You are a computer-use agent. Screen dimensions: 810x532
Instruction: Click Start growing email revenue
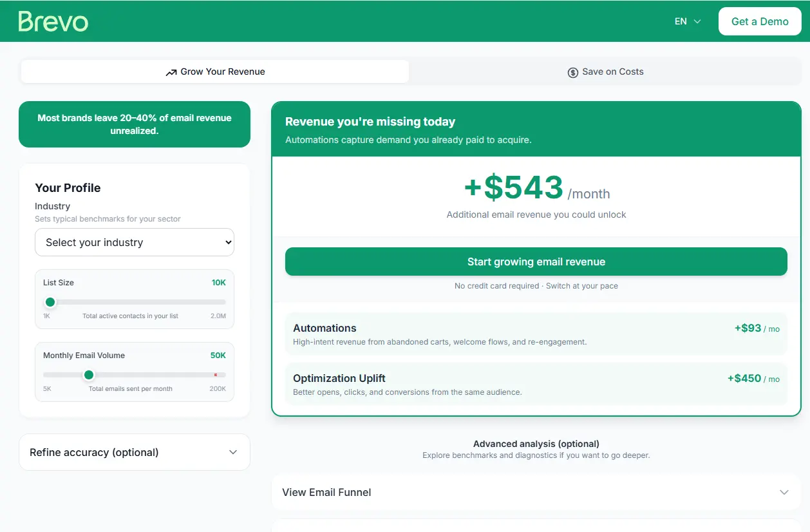pyautogui.click(x=536, y=261)
